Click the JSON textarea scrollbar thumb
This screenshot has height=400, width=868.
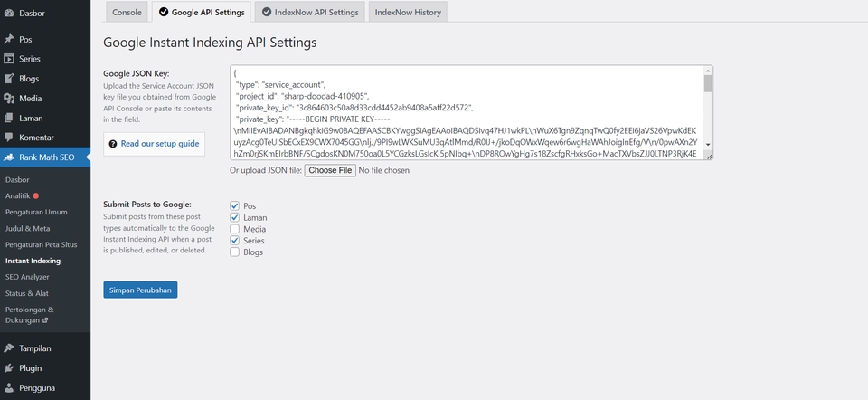tap(708, 83)
